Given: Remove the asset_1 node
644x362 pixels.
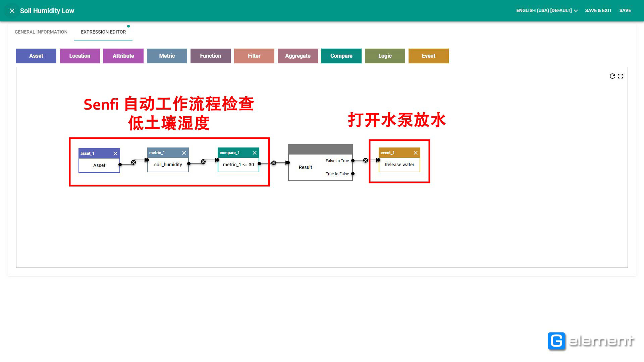Looking at the screenshot, I should pos(115,154).
